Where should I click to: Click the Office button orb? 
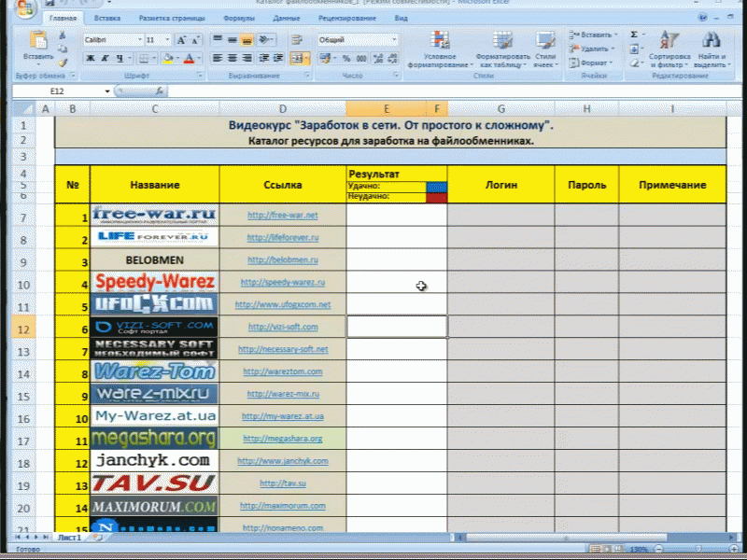tap(25, 8)
